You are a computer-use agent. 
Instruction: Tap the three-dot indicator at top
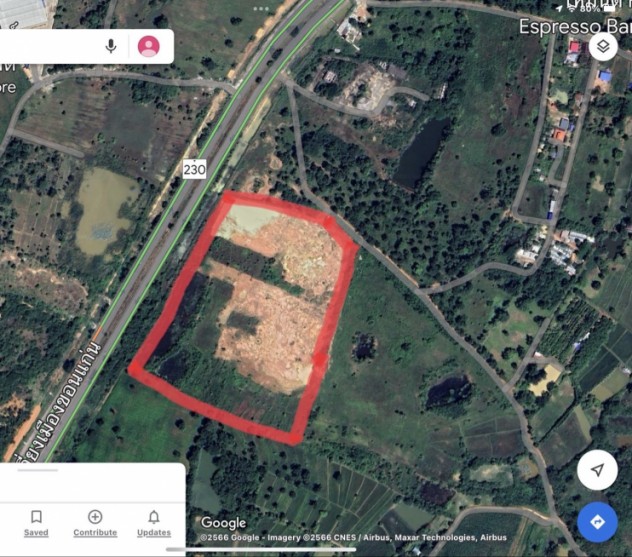261,8
